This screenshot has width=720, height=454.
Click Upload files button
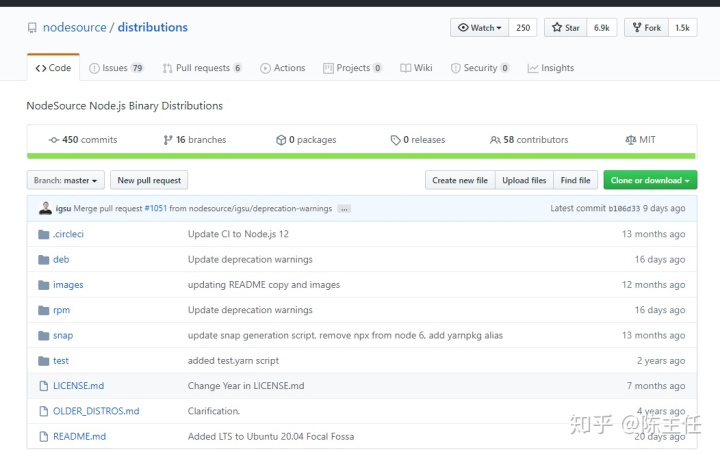(x=524, y=180)
